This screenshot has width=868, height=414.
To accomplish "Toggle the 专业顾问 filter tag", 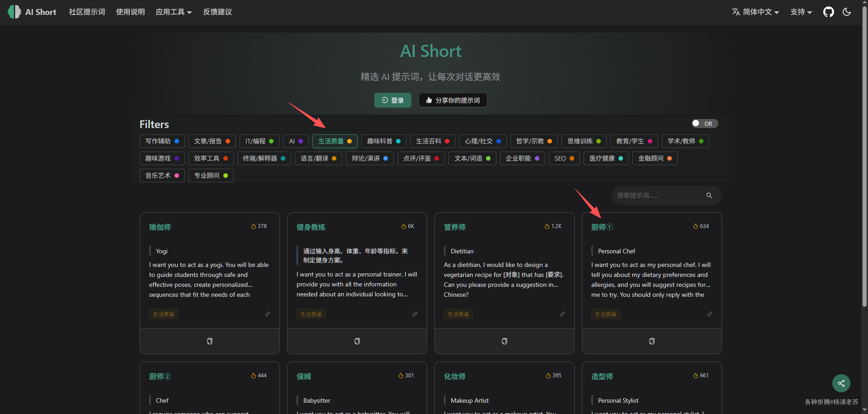I will (211, 176).
